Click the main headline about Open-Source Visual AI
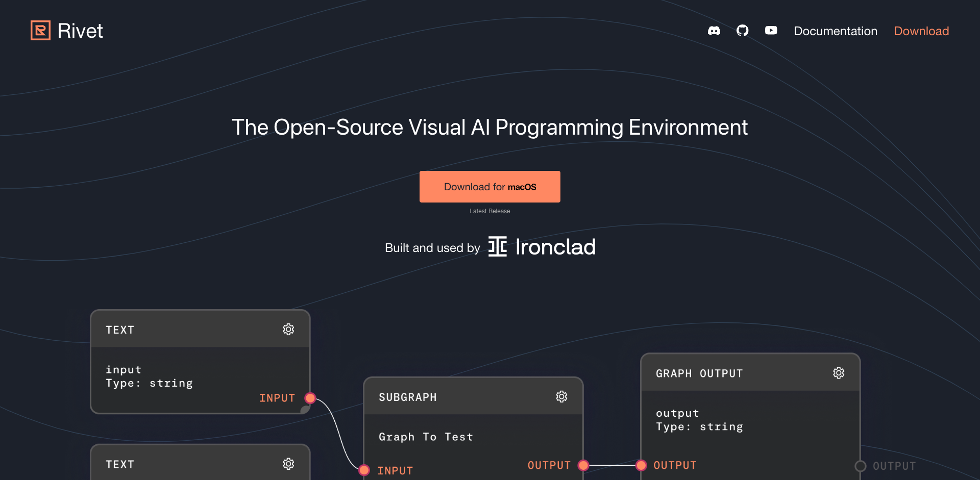 pos(490,127)
